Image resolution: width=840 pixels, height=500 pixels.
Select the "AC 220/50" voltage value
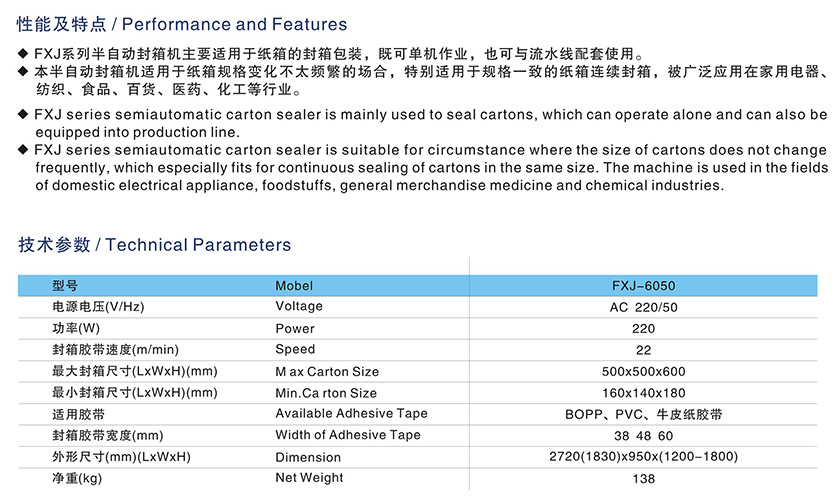[x=643, y=308]
